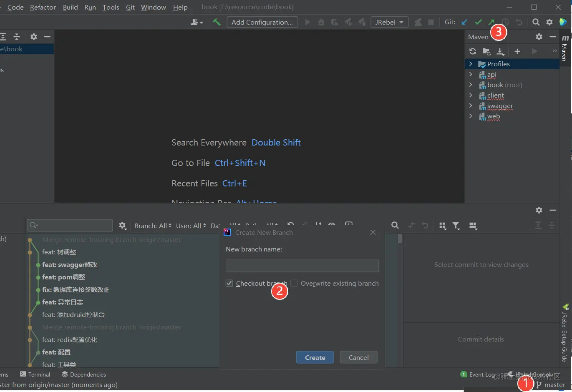Expand the Profiles node in Maven
The width and height of the screenshot is (572, 392).
(471, 64)
